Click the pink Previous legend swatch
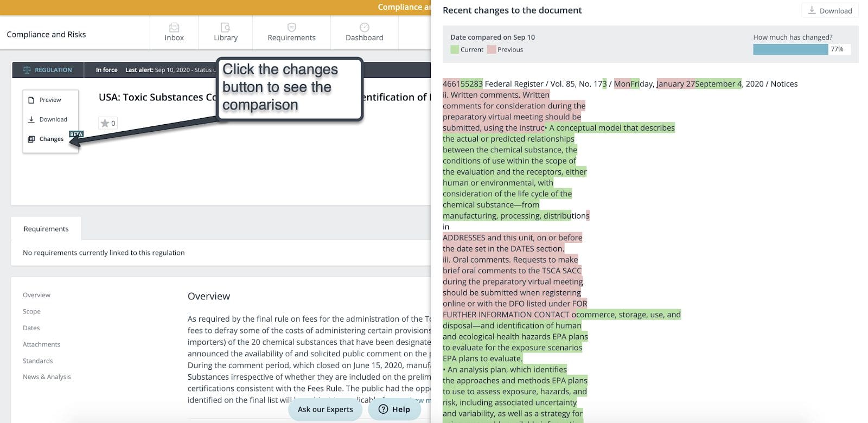The width and height of the screenshot is (868, 423). 492,49
